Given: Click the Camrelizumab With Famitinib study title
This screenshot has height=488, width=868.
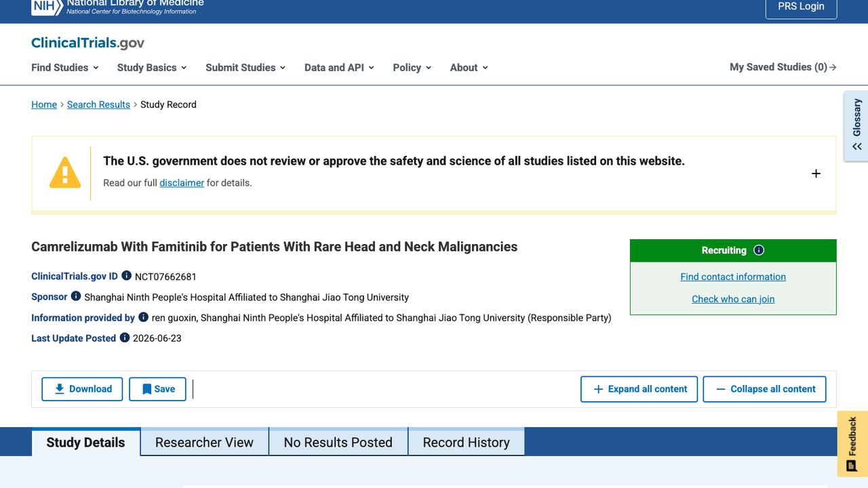Looking at the screenshot, I should (274, 247).
